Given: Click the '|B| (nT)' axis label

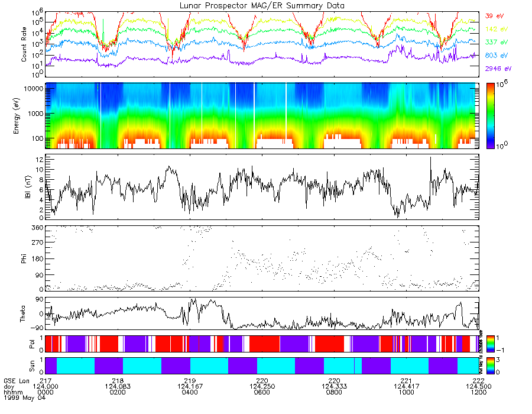Looking at the screenshot, I should point(28,187).
